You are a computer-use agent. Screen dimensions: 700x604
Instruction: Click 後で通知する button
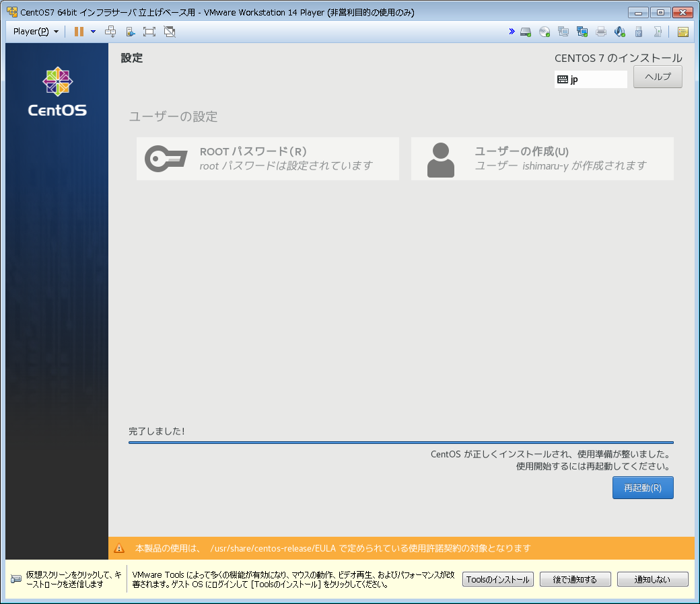(575, 579)
